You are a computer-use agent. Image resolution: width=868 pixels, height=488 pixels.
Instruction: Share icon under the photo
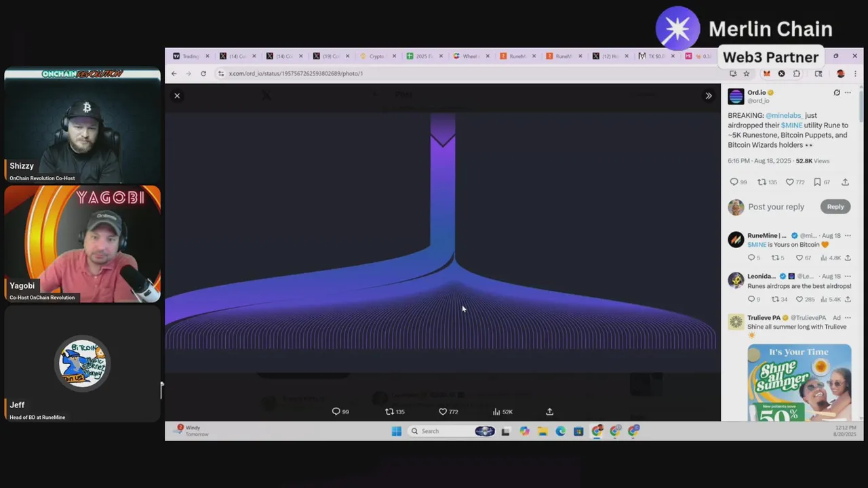[550, 411]
